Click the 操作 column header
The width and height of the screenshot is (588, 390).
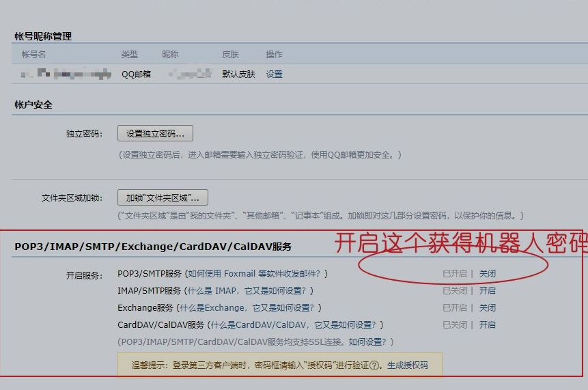point(274,55)
